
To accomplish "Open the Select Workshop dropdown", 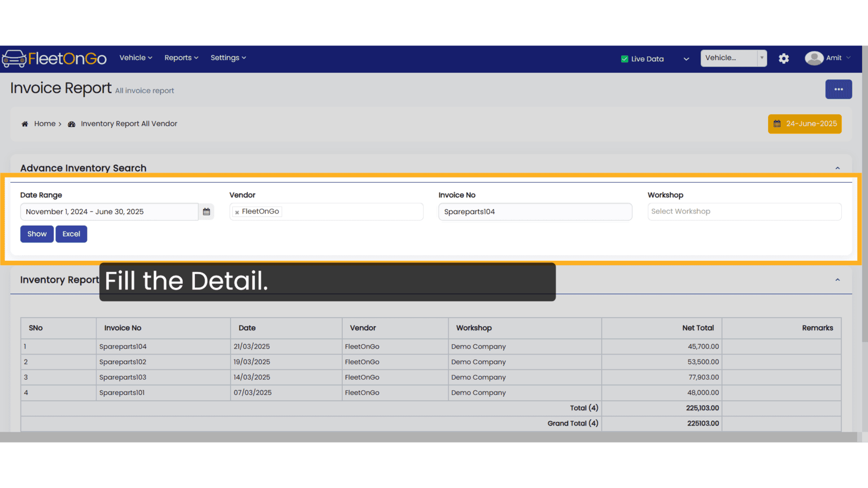I will pyautogui.click(x=744, y=211).
